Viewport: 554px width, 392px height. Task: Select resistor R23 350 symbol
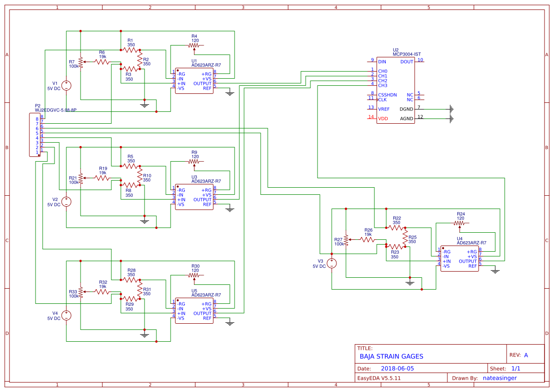(x=396, y=246)
